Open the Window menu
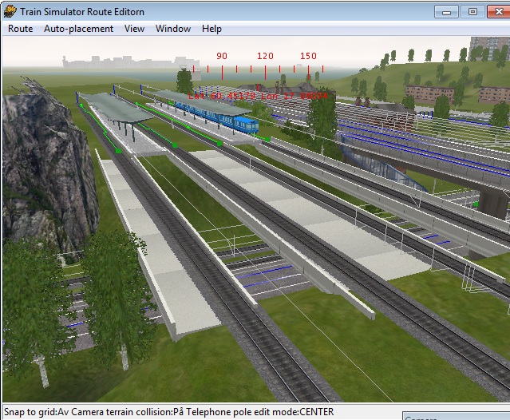Screen dimensions: 510x420 point(173,29)
